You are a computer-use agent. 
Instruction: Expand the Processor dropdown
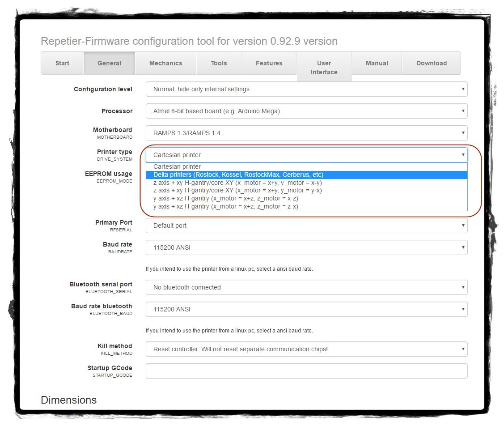[x=307, y=111]
